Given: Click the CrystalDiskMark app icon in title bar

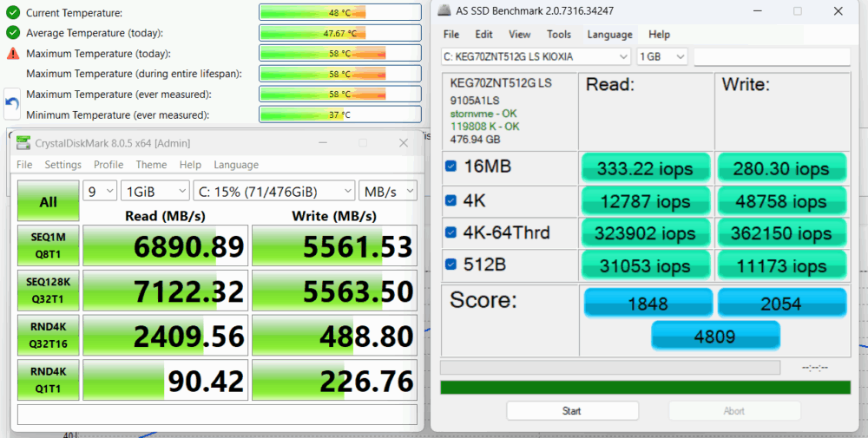Looking at the screenshot, I should coord(23,143).
